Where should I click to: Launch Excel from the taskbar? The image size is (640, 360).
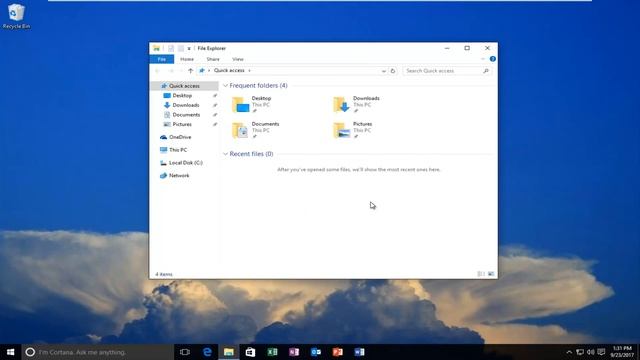click(272, 352)
